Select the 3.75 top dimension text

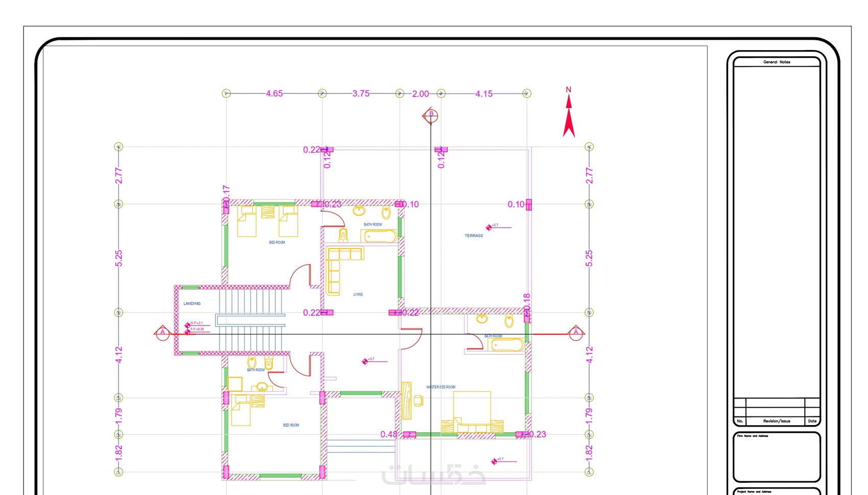coord(361,93)
